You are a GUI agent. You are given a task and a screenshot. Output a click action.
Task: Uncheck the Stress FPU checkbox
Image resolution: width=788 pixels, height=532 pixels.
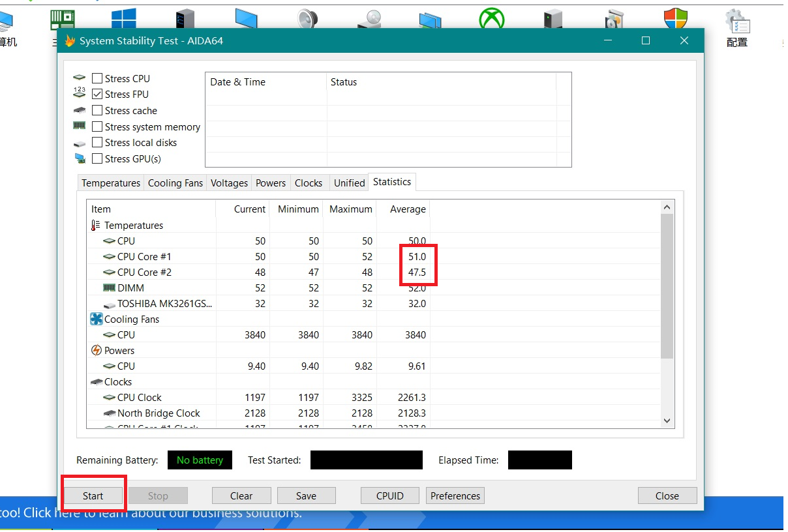(x=97, y=95)
